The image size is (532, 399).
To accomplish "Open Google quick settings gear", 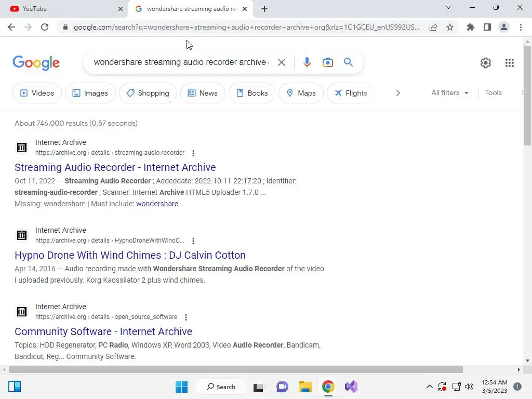I will [x=486, y=63].
